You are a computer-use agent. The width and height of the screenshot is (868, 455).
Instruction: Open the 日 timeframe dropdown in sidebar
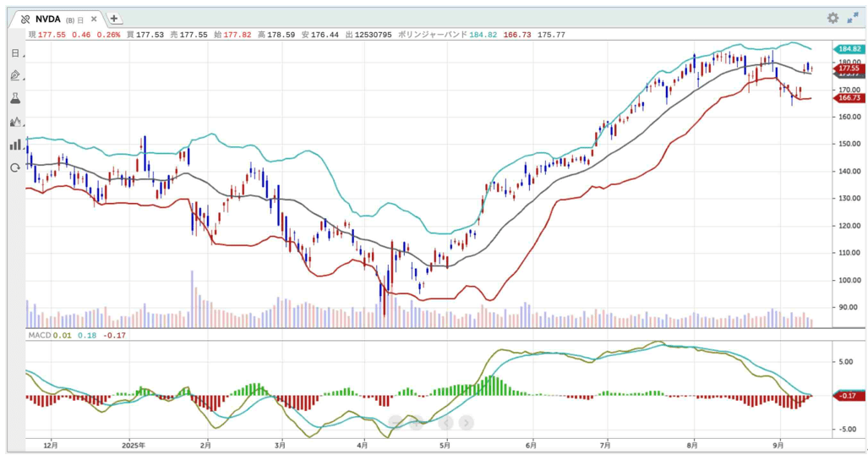15,53
